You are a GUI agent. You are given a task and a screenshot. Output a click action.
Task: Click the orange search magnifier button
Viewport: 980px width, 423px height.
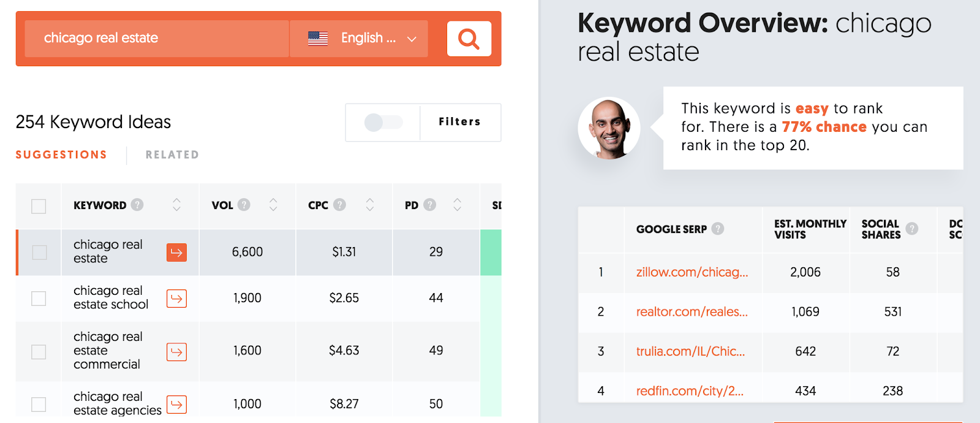pyautogui.click(x=469, y=39)
